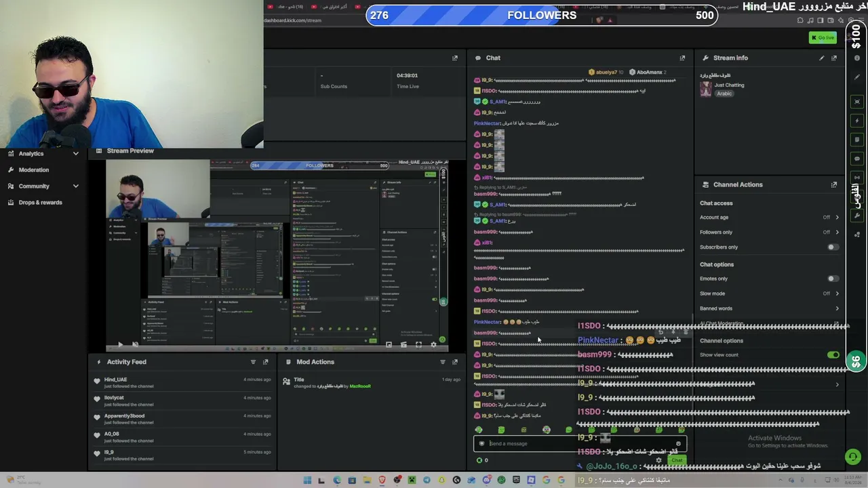The width and height of the screenshot is (868, 488).
Task: Send the chat message with Chat button
Action: [677, 461]
